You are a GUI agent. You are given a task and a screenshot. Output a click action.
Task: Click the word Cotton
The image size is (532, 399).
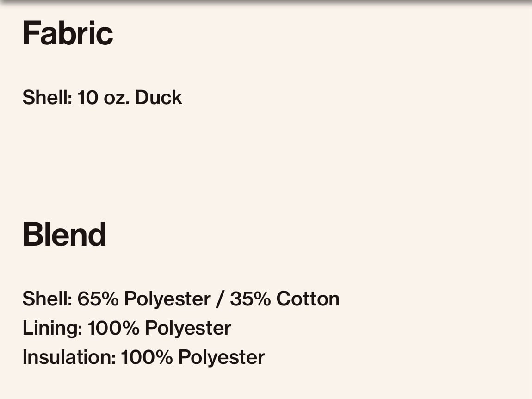tap(308, 299)
